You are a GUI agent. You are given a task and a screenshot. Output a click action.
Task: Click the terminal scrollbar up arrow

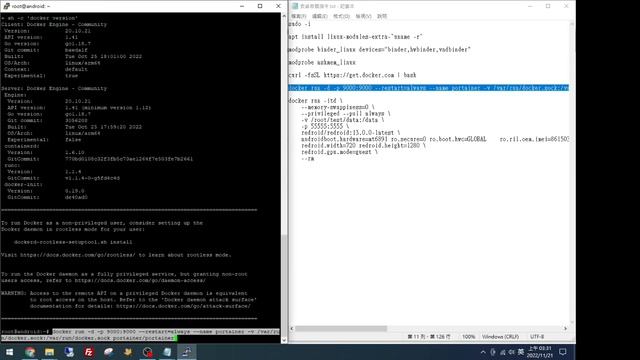[284, 16]
